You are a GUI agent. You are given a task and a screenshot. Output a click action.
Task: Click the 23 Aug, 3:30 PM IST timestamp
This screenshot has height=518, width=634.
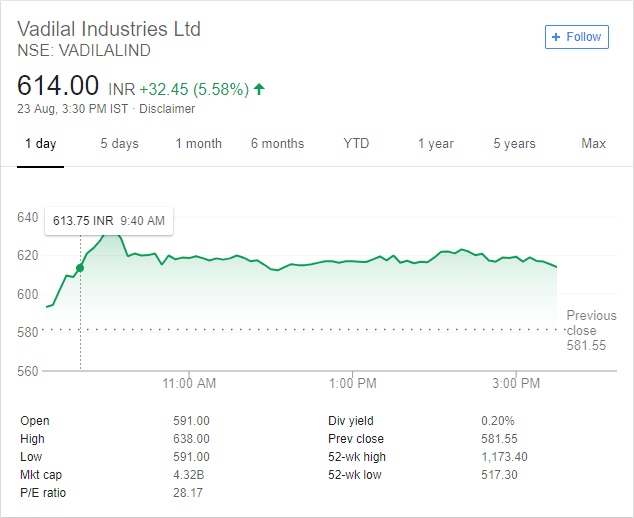coord(72,109)
